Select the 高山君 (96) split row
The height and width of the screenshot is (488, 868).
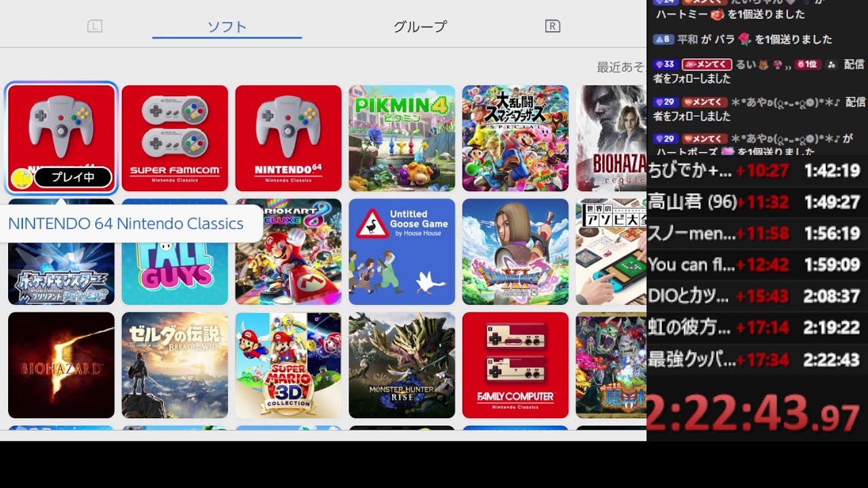pyautogui.click(x=757, y=201)
